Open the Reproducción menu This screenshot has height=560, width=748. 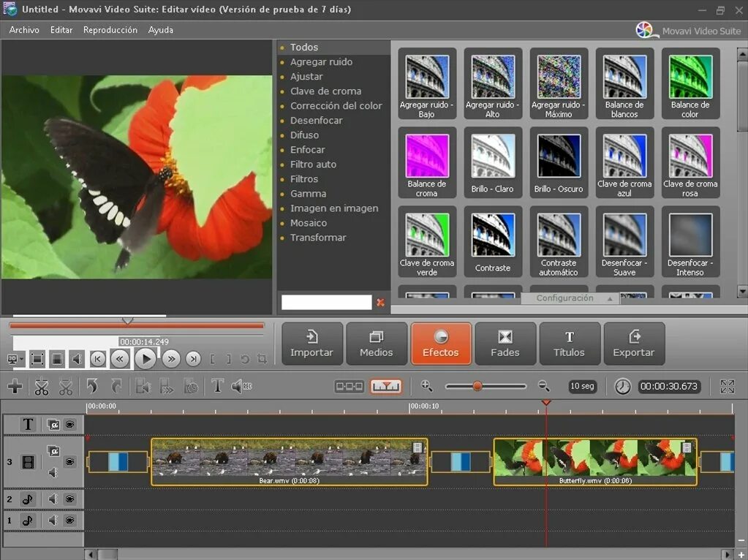point(110,30)
